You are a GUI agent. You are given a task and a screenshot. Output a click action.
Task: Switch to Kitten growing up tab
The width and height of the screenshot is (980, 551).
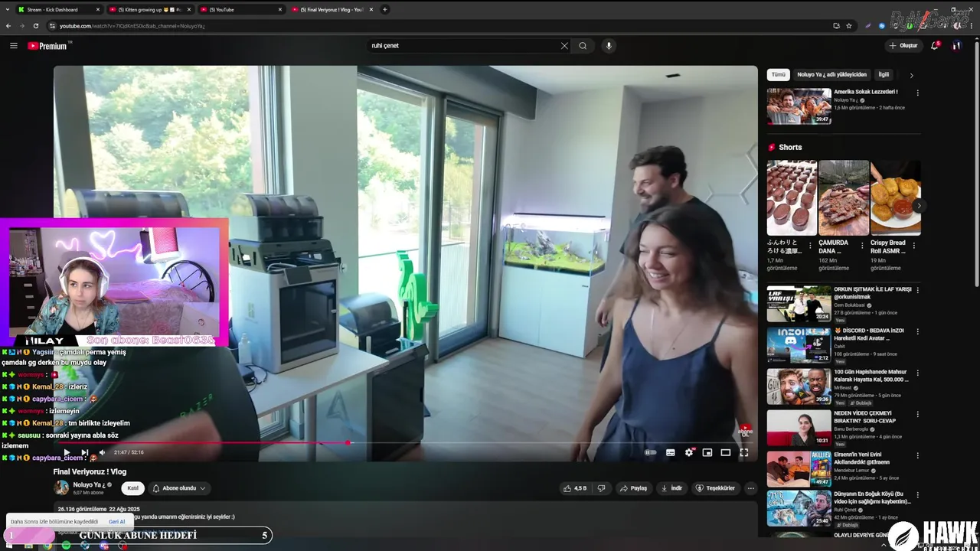[x=149, y=9]
